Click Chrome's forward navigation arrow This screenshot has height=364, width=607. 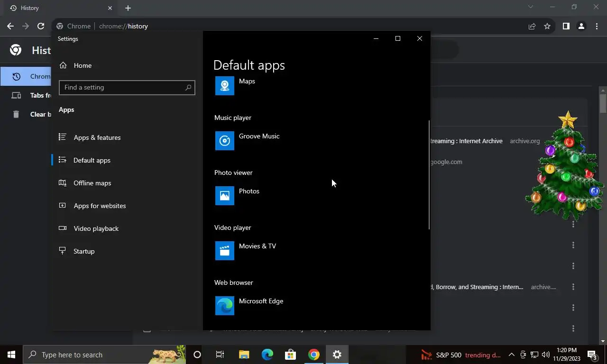pos(26,26)
